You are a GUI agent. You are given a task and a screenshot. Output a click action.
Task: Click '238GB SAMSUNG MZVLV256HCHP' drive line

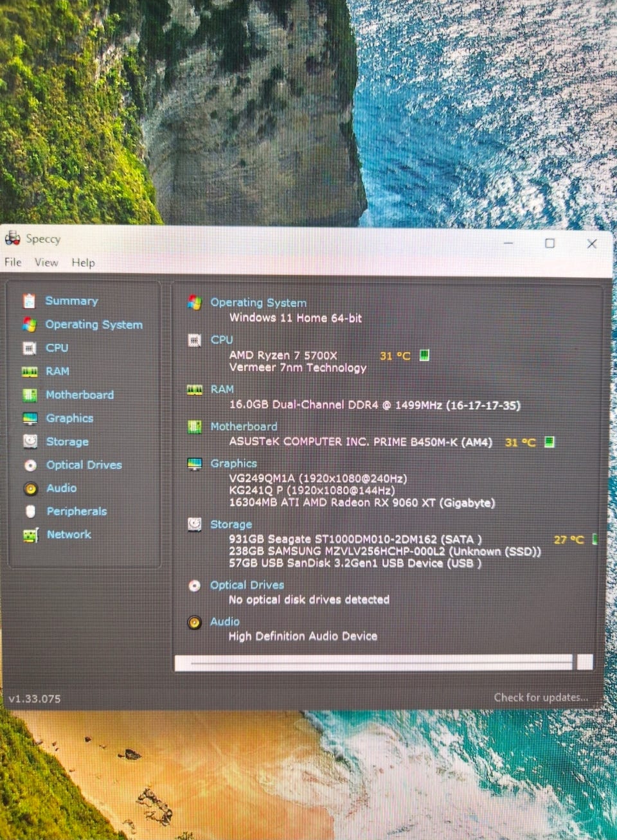coord(385,551)
